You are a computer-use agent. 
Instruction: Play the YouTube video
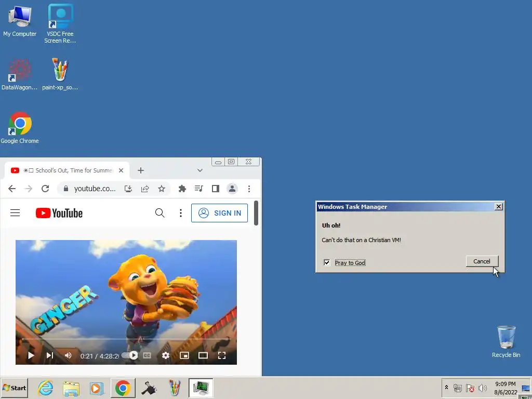pos(31,355)
